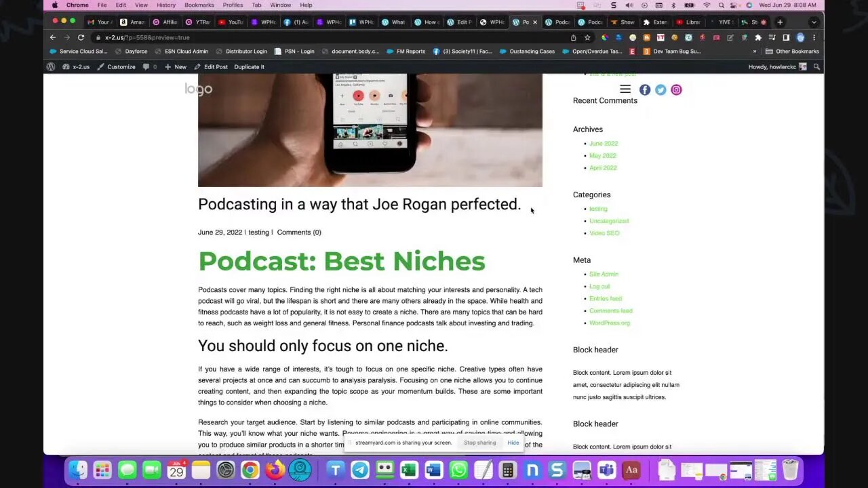868x488 pixels.
Task: Open the testing category link in post meta
Action: (258, 232)
